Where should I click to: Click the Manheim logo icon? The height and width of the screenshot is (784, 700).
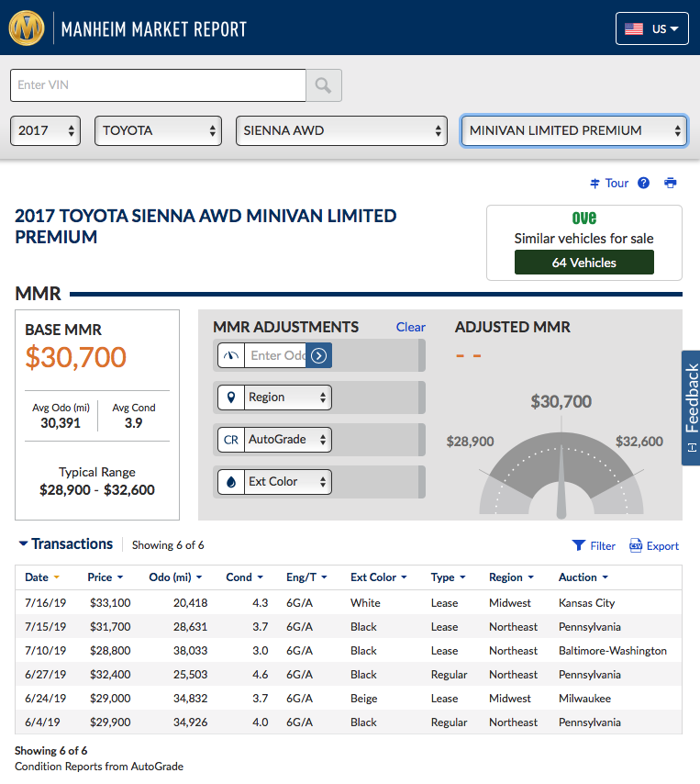27,28
